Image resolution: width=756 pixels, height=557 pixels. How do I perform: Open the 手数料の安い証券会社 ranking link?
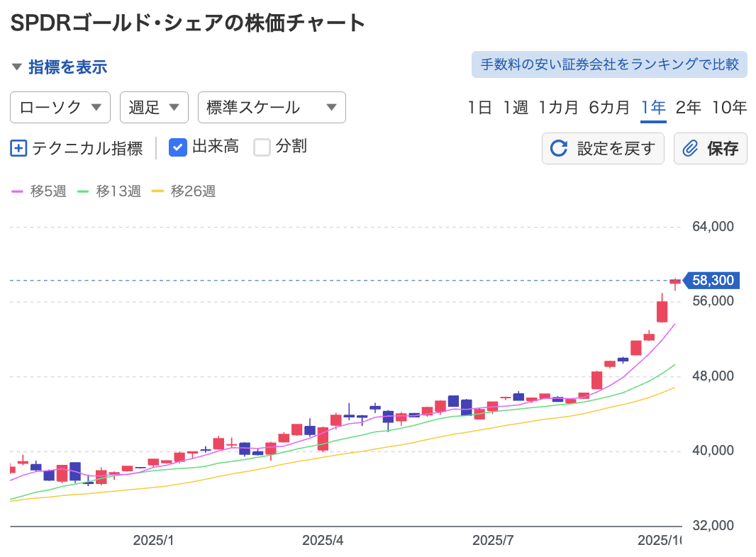pyautogui.click(x=609, y=64)
